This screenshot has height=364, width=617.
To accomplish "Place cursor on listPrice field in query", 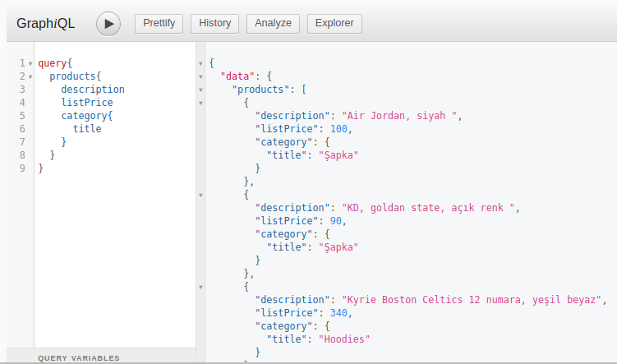I will click(86, 103).
